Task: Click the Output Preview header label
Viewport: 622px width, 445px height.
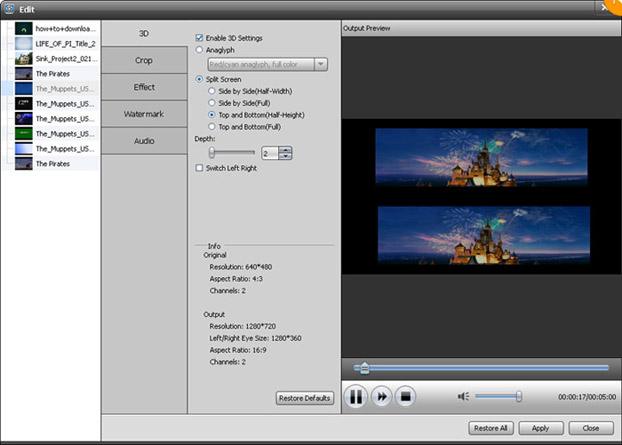Action: click(x=367, y=28)
